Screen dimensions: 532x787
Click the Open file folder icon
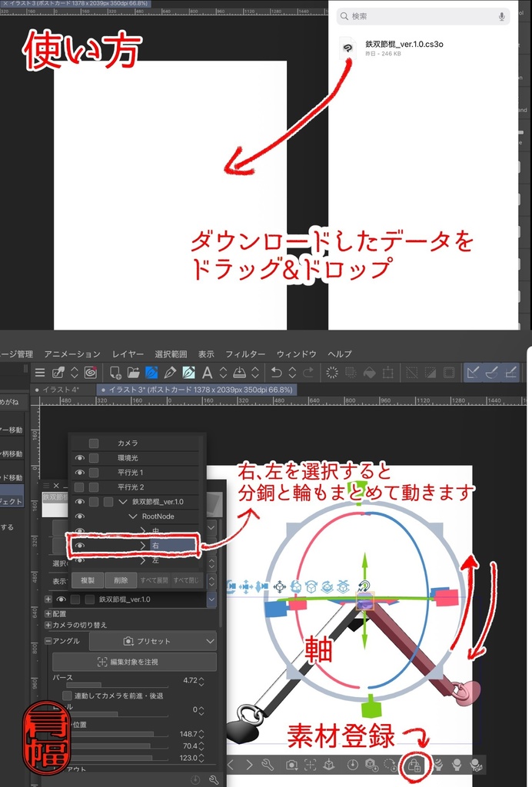134,373
